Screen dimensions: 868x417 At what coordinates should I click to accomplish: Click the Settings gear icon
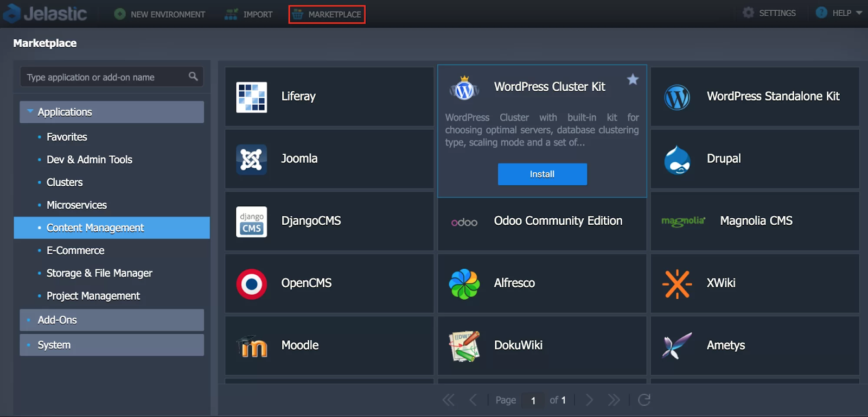749,12
